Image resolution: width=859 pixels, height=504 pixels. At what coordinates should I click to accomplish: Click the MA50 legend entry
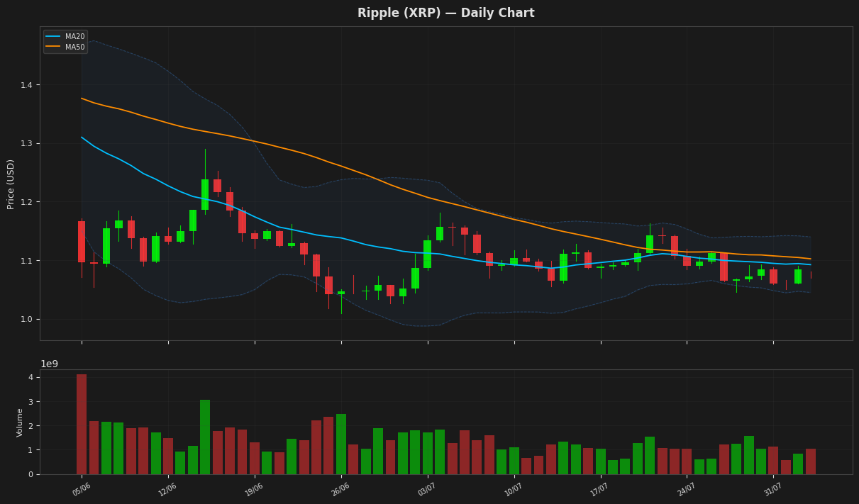click(65, 47)
